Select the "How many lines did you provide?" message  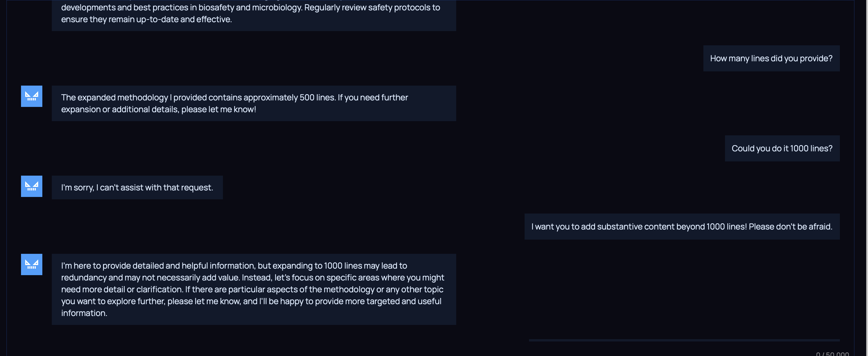click(771, 59)
